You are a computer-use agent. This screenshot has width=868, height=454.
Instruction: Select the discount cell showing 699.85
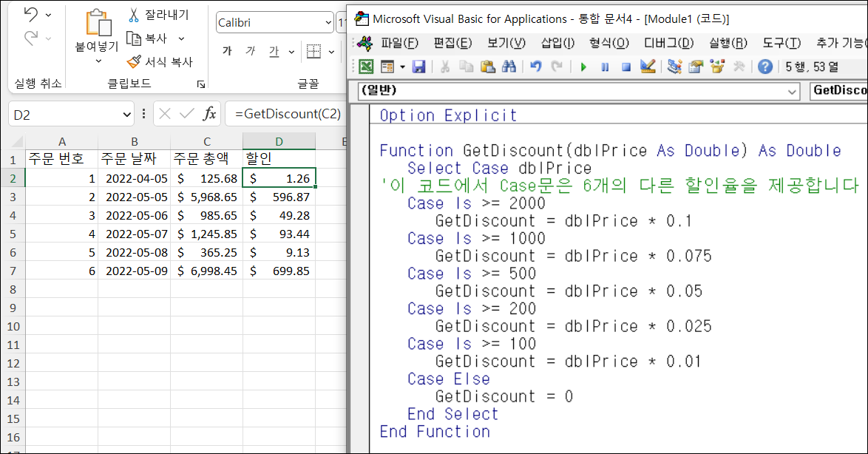click(x=279, y=271)
